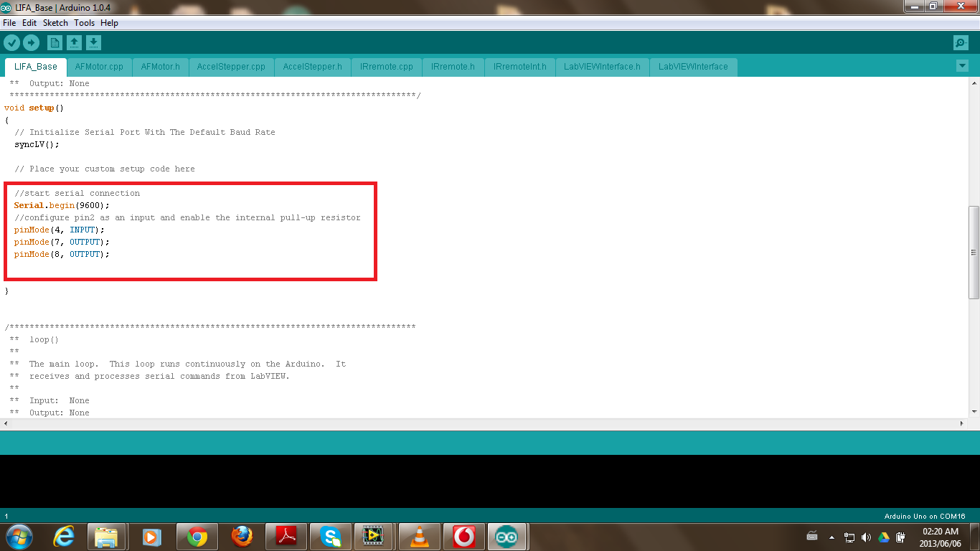Click the syncLV(); code line
Image resolution: width=980 pixels, height=551 pixels.
click(x=37, y=144)
